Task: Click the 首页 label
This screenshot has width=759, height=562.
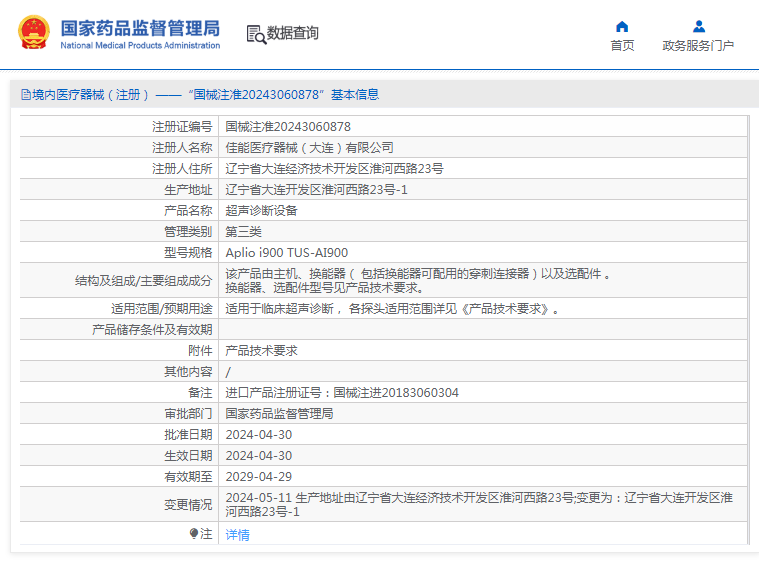Action: pyautogui.click(x=622, y=46)
